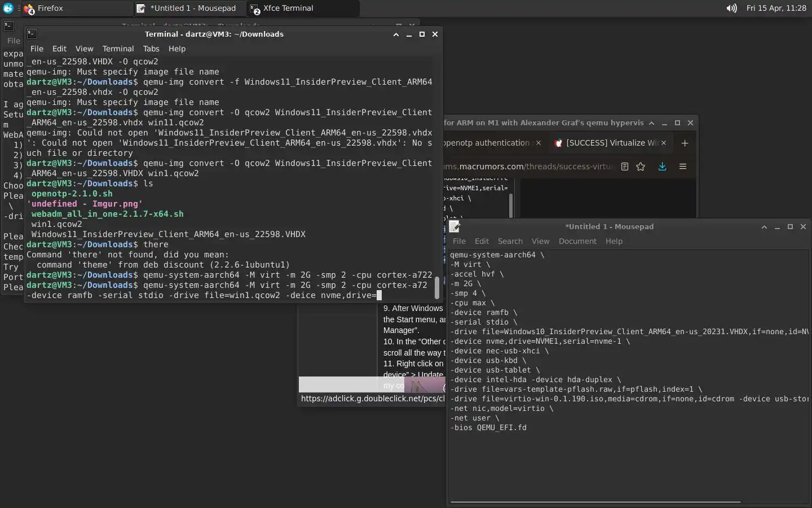Click the terminal icon in the Terminal title bar
The width and height of the screenshot is (812, 508).
[x=32, y=34]
